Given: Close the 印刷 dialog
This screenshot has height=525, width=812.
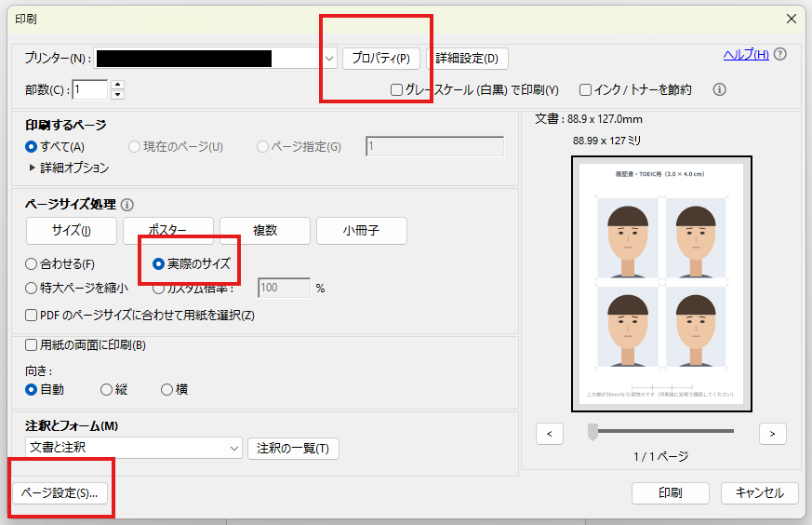Looking at the screenshot, I should (x=792, y=20).
